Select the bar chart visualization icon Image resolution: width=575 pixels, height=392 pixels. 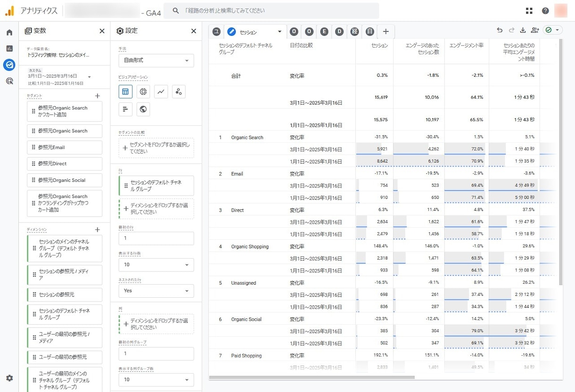(125, 109)
